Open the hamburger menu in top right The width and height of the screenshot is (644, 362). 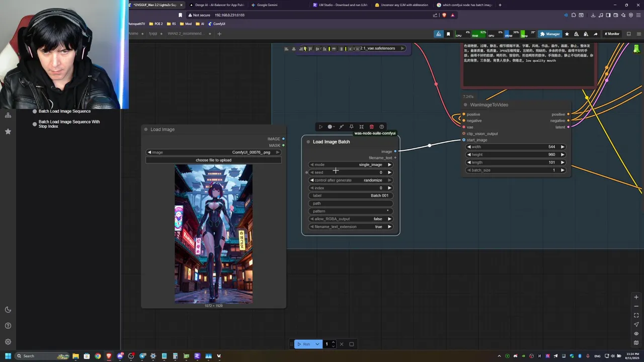638,34
